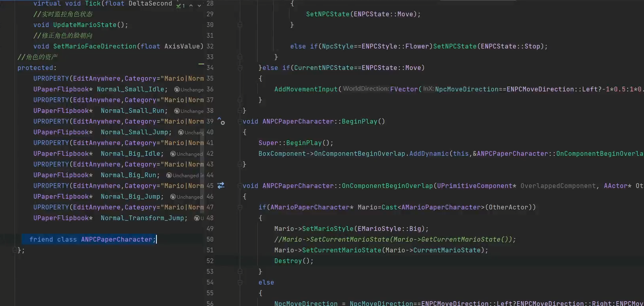
Task: Fold the else block at line 54
Action: pos(240,282)
